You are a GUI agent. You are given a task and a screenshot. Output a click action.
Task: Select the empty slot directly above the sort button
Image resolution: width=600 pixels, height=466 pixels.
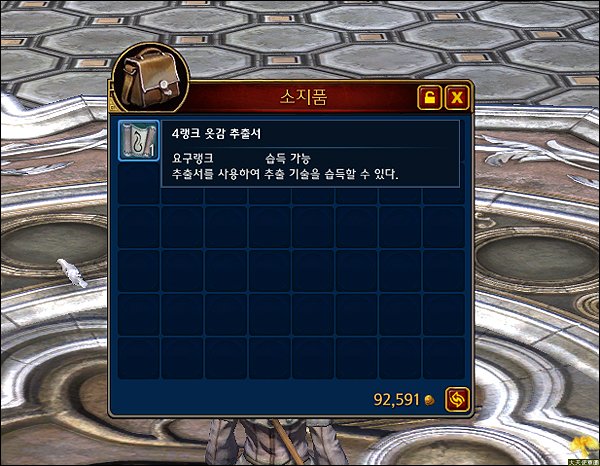(444, 358)
